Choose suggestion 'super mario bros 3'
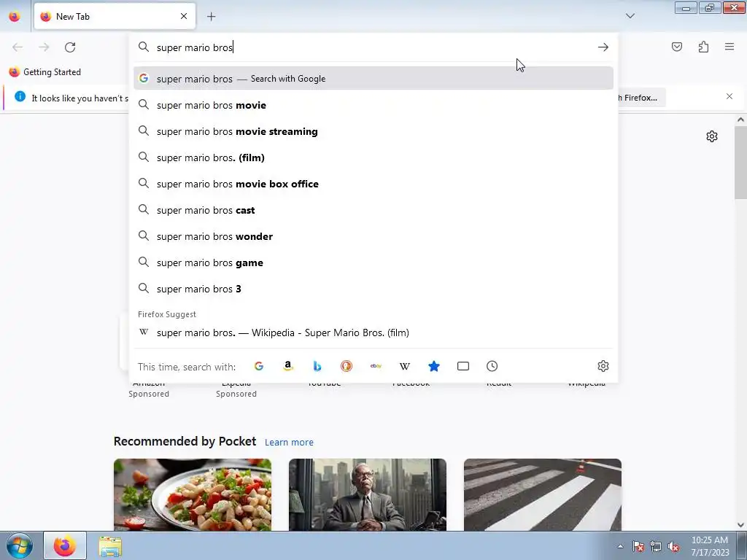This screenshot has width=747, height=560. coord(373,289)
